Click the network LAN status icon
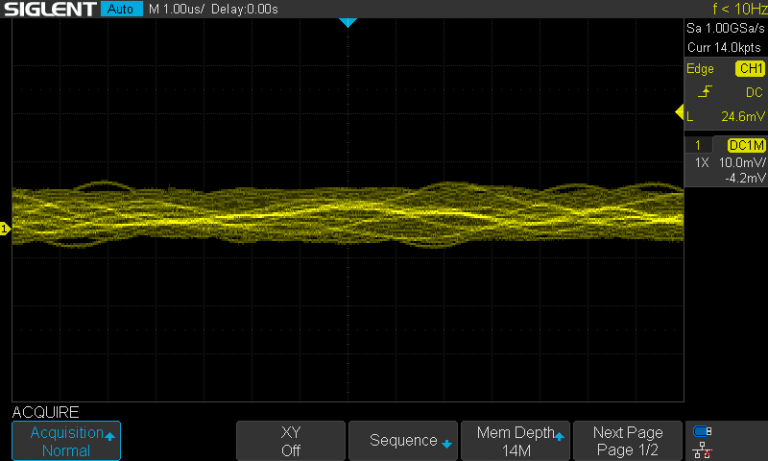Image resolution: width=768 pixels, height=461 pixels. pyautogui.click(x=702, y=450)
